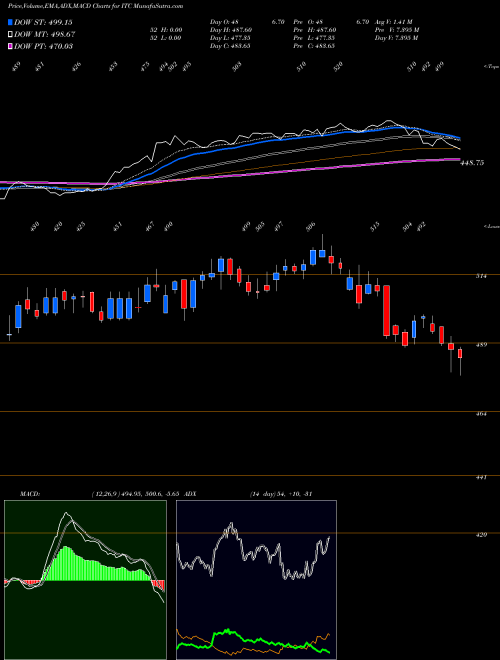The image size is (500, 660).
Task: Click the 'Day C: 483.65' value
Action: point(230,46)
